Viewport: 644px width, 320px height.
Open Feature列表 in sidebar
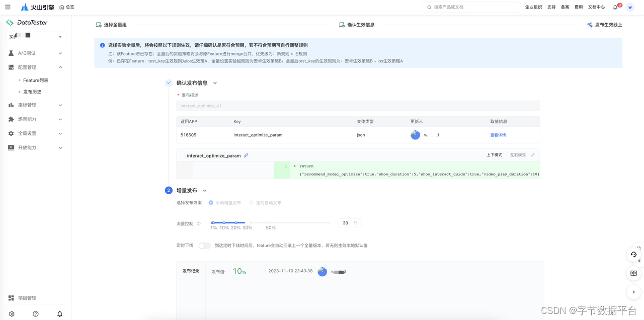pos(36,81)
